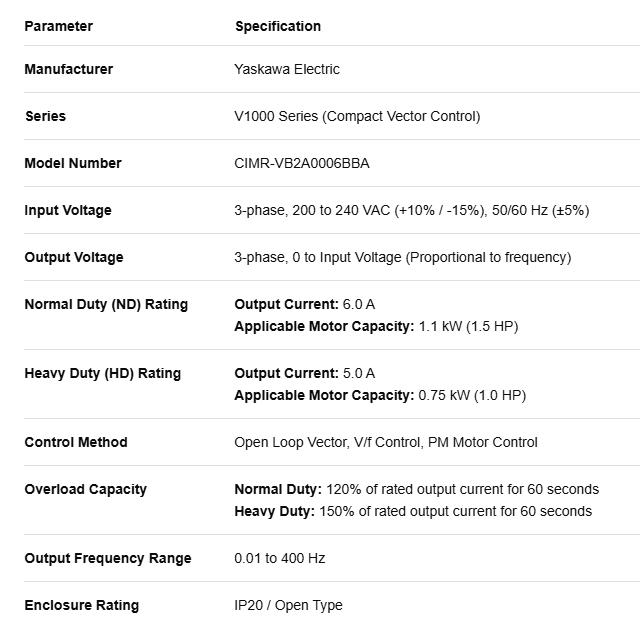Click the Output Voltage row label
This screenshot has width=640, height=626.
point(74,257)
